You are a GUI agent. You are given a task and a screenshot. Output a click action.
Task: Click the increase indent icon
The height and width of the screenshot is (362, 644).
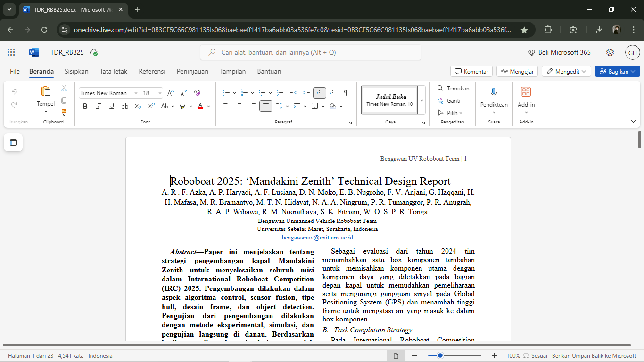(x=306, y=93)
